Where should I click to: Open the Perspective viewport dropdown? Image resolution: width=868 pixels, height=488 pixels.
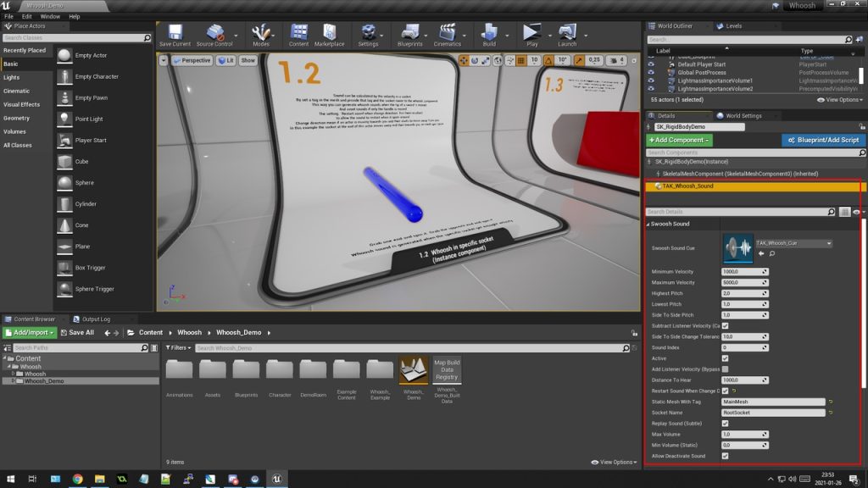point(192,61)
